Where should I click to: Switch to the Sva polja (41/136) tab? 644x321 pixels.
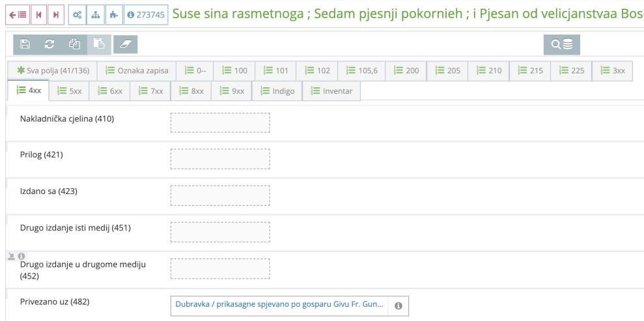coord(53,70)
